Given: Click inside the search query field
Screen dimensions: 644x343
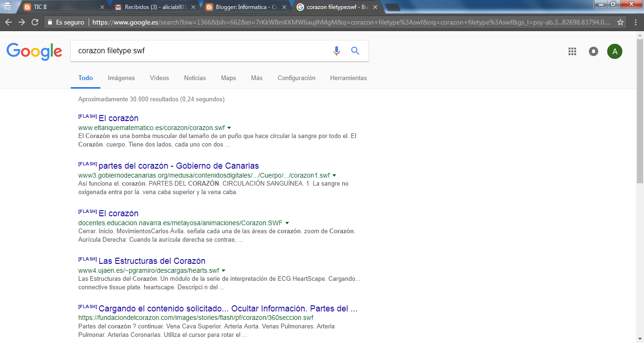Looking at the screenshot, I should pos(189,50).
